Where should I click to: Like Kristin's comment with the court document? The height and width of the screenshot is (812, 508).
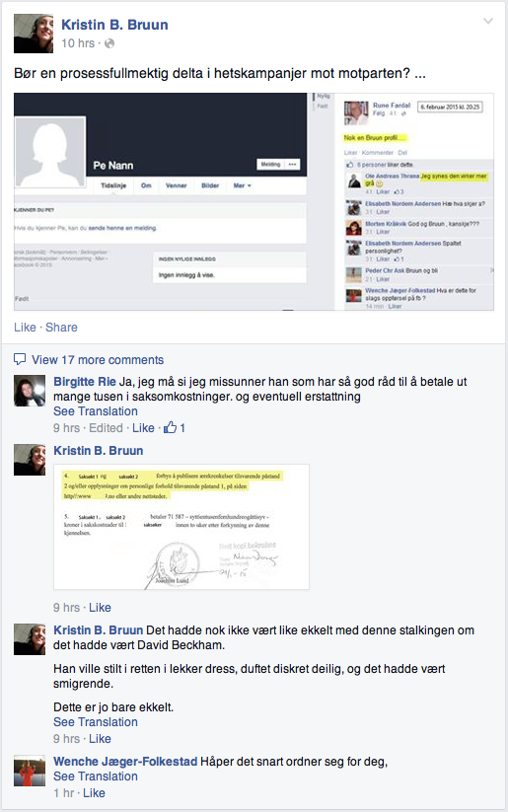point(100,608)
